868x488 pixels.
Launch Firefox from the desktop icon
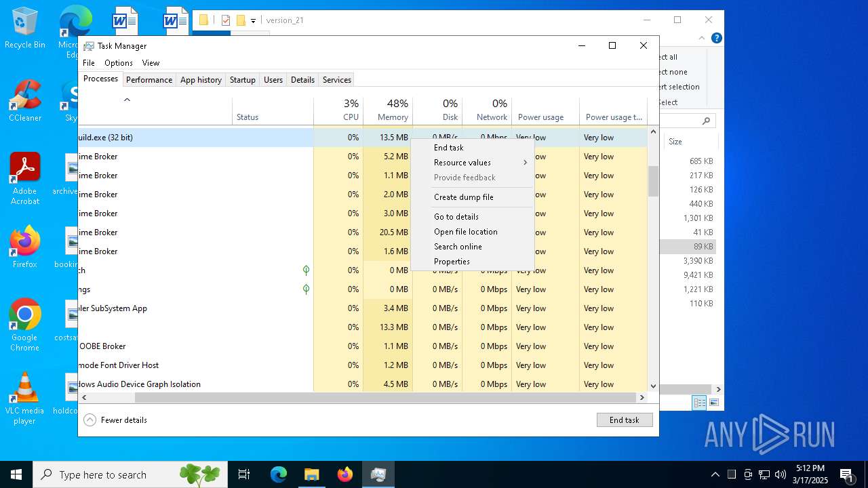click(24, 247)
